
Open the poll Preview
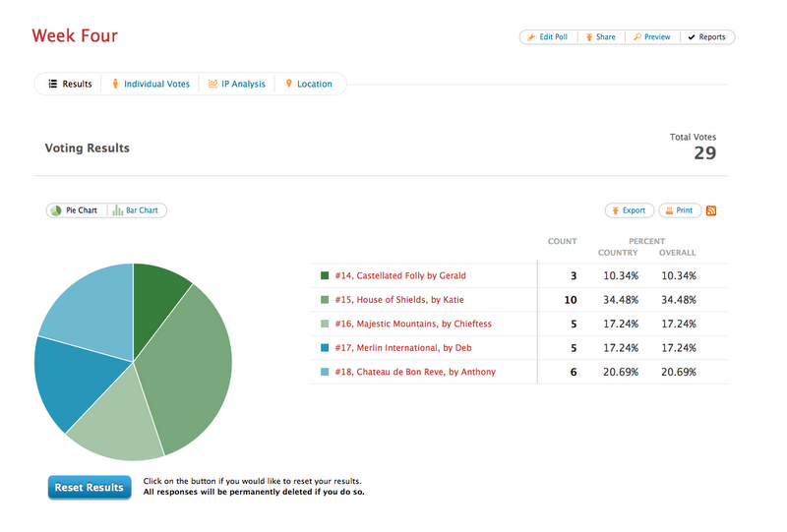coord(652,37)
